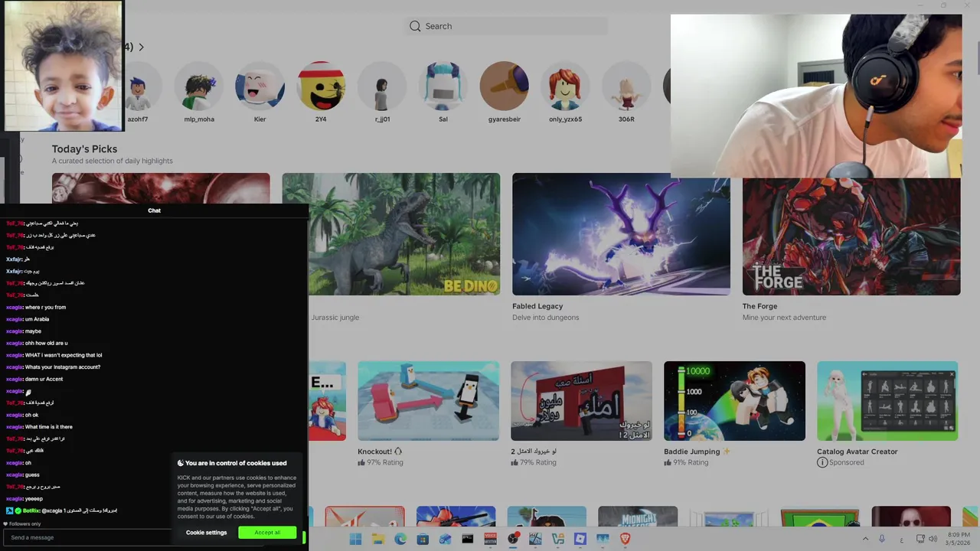
Task: Click chat message 'where r you from'
Action: click(x=45, y=308)
